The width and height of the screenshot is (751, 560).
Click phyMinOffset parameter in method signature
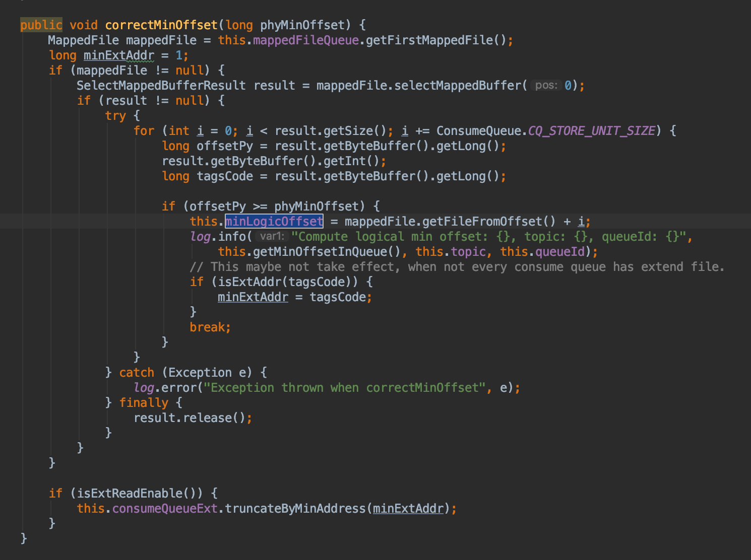(x=302, y=25)
